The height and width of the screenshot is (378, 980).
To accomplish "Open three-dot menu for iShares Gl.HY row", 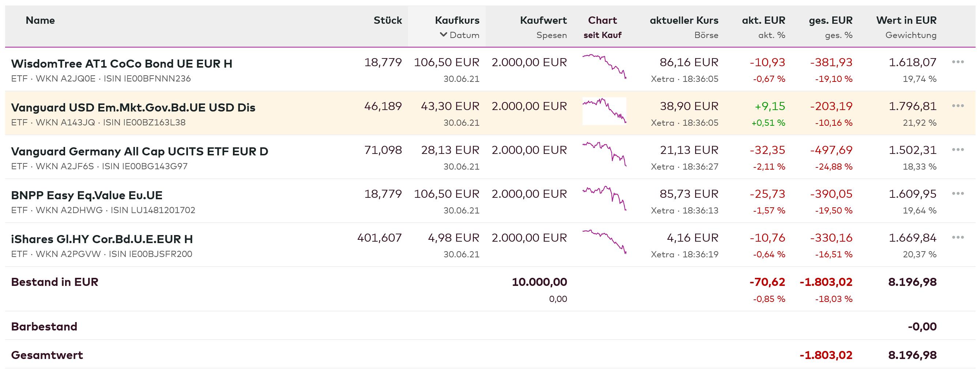I will coord(958,237).
